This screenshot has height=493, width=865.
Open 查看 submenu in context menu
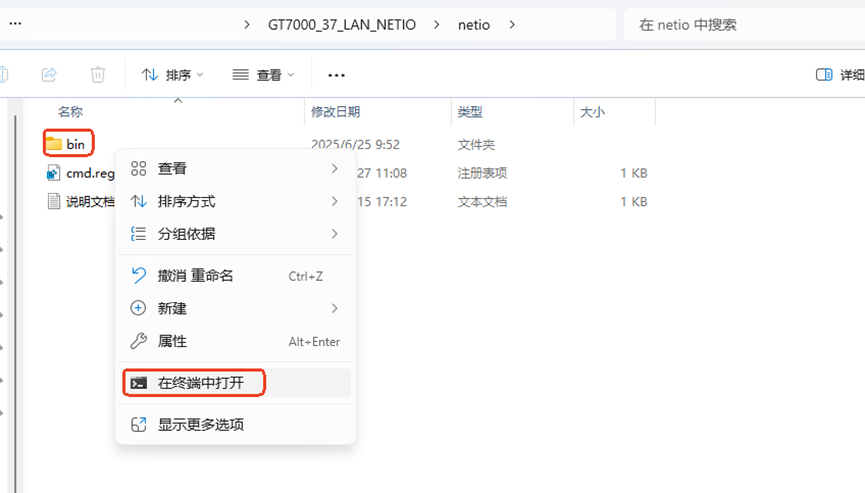pyautogui.click(x=236, y=168)
